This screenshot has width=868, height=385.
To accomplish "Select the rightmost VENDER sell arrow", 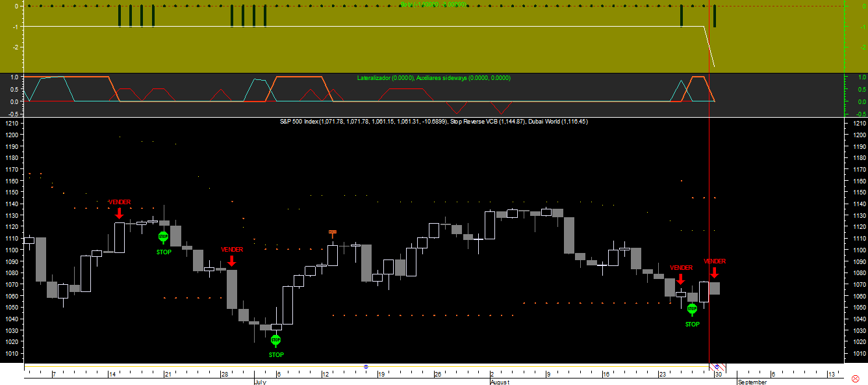I will point(714,272).
